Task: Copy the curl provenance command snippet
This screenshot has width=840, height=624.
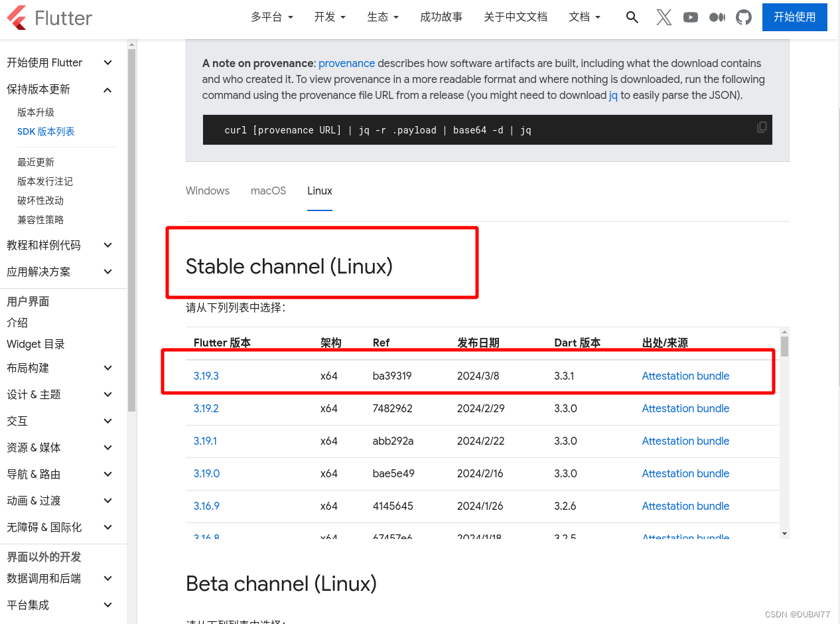Action: (761, 127)
